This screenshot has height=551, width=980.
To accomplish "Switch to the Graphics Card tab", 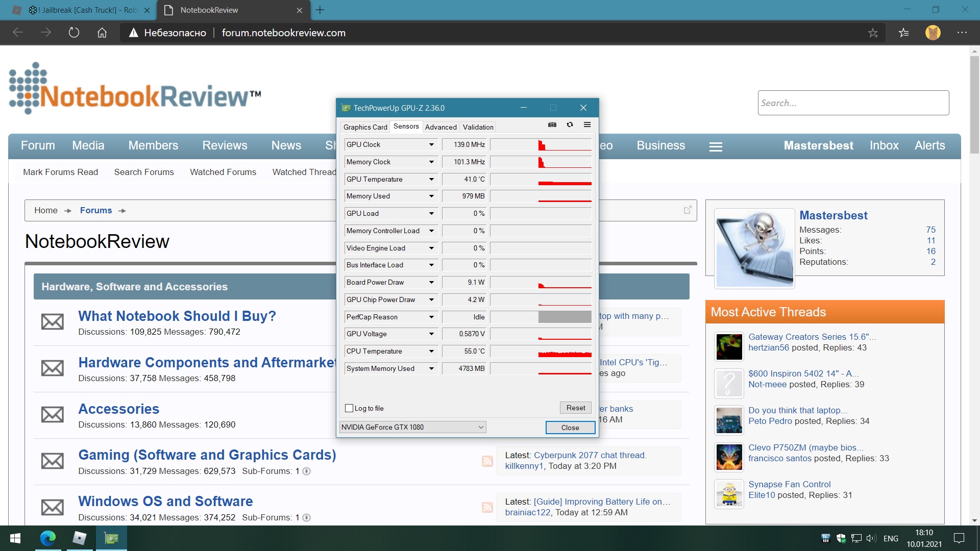I will 365,127.
